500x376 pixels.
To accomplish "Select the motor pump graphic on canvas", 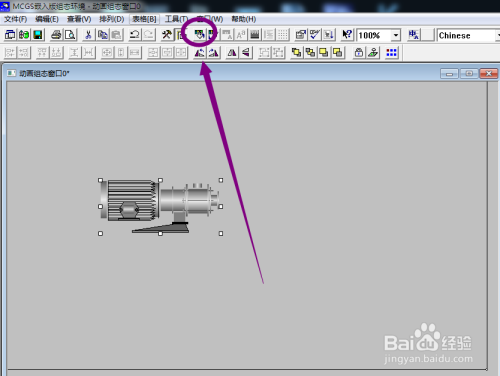I will [160, 207].
